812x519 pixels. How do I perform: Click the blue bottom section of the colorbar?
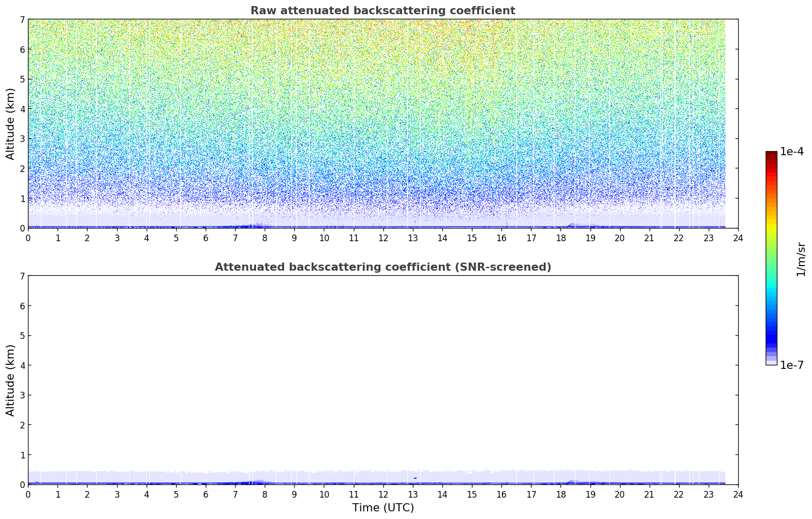(771, 333)
